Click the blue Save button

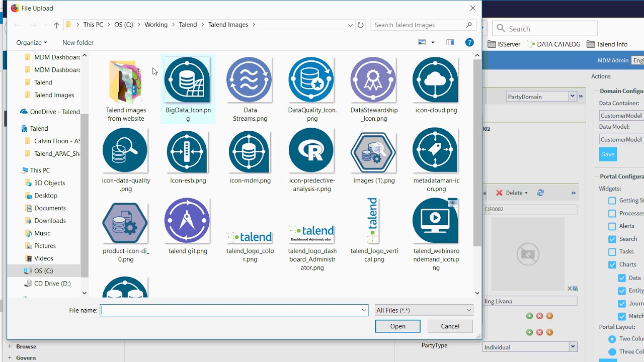click(608, 154)
